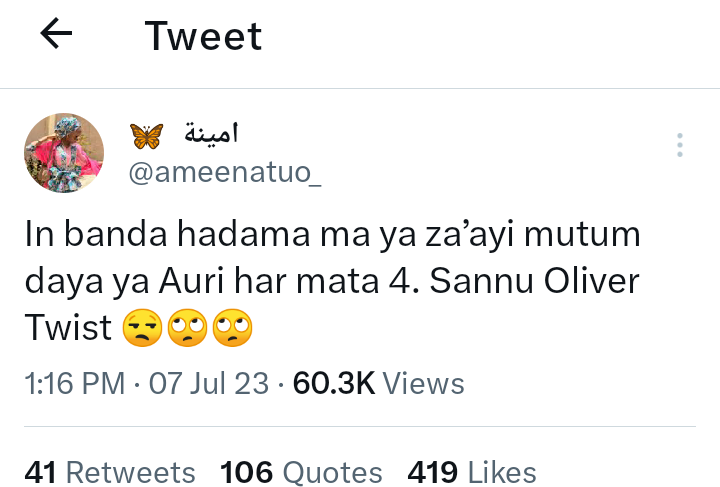Open the author's profile picture
This screenshot has height=487, width=720.
coord(64,153)
